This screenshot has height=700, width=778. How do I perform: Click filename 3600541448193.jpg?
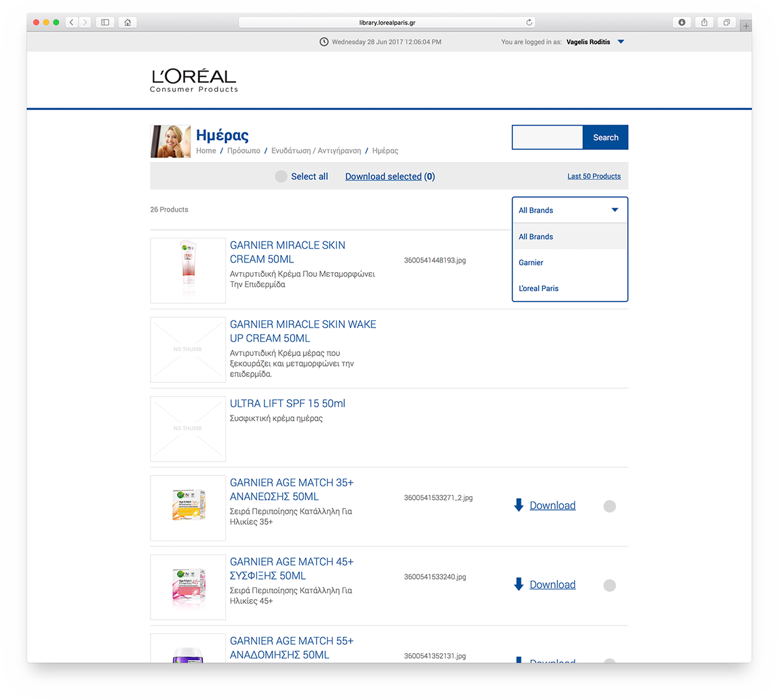[435, 260]
